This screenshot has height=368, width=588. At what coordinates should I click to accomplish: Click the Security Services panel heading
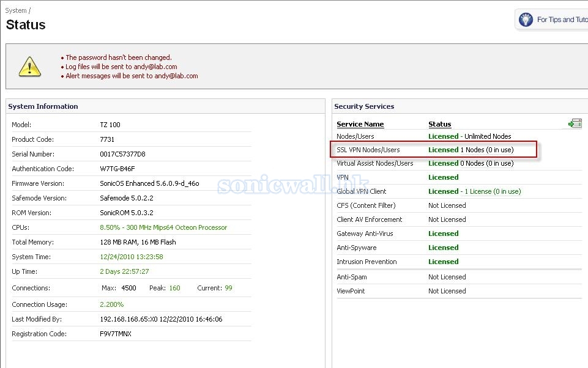click(364, 106)
